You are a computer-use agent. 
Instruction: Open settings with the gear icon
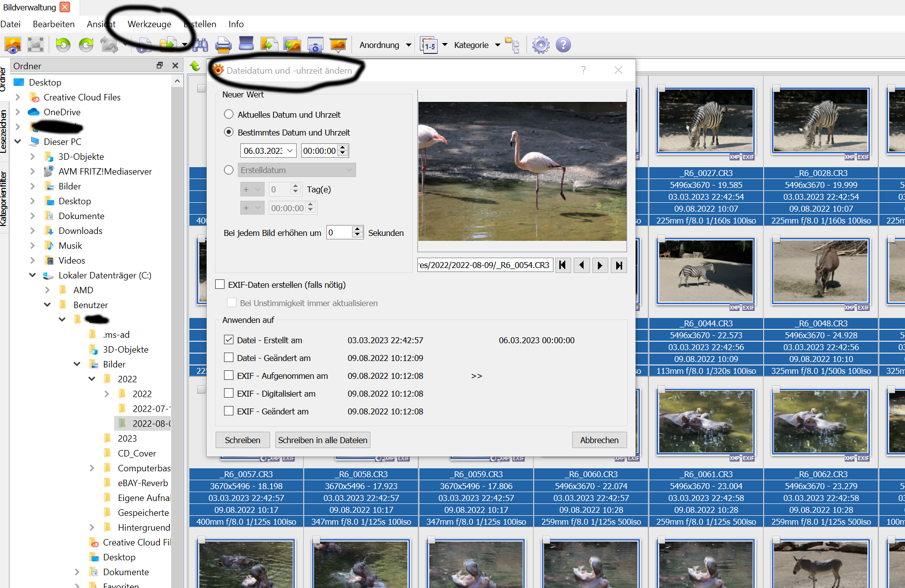pos(541,45)
